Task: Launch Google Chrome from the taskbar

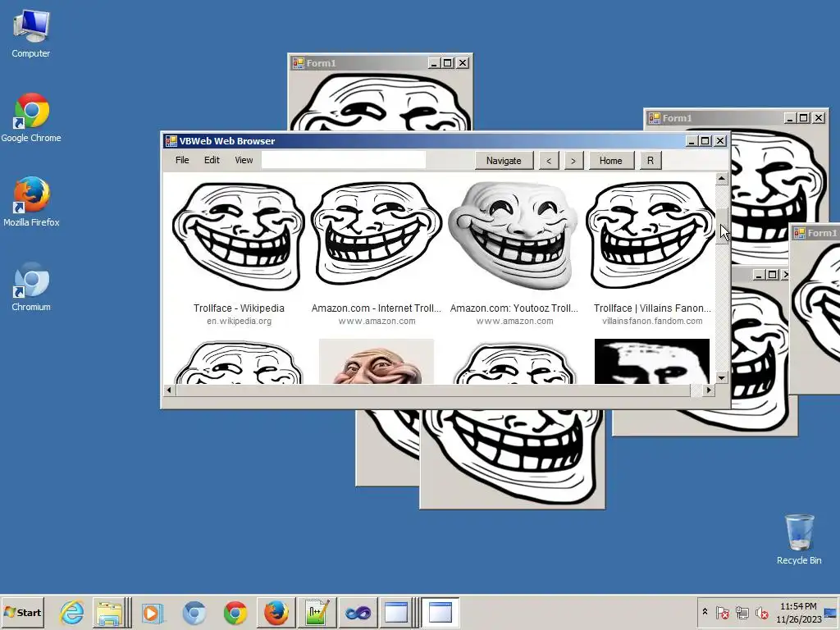Action: tap(235, 612)
